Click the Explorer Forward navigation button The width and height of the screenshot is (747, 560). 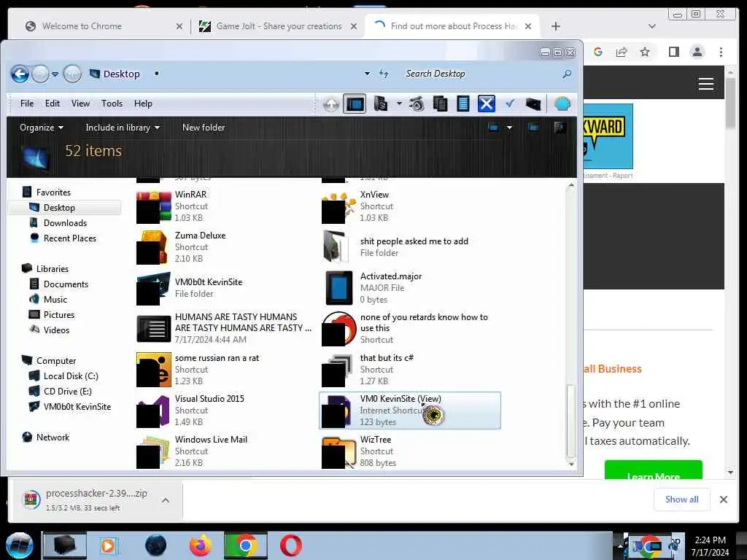pos(41,74)
